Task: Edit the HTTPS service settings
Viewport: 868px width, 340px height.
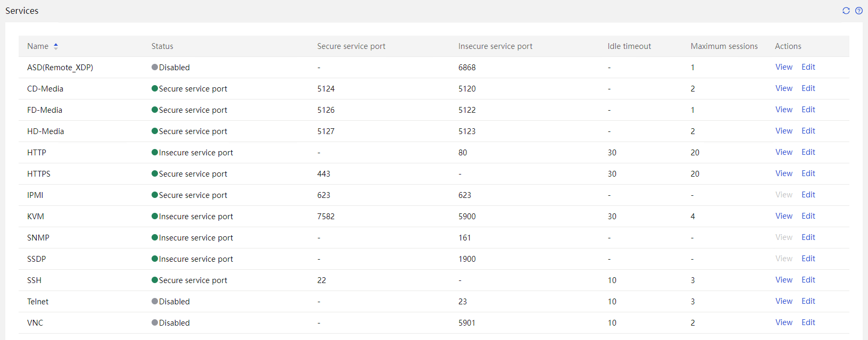Action: (808, 173)
